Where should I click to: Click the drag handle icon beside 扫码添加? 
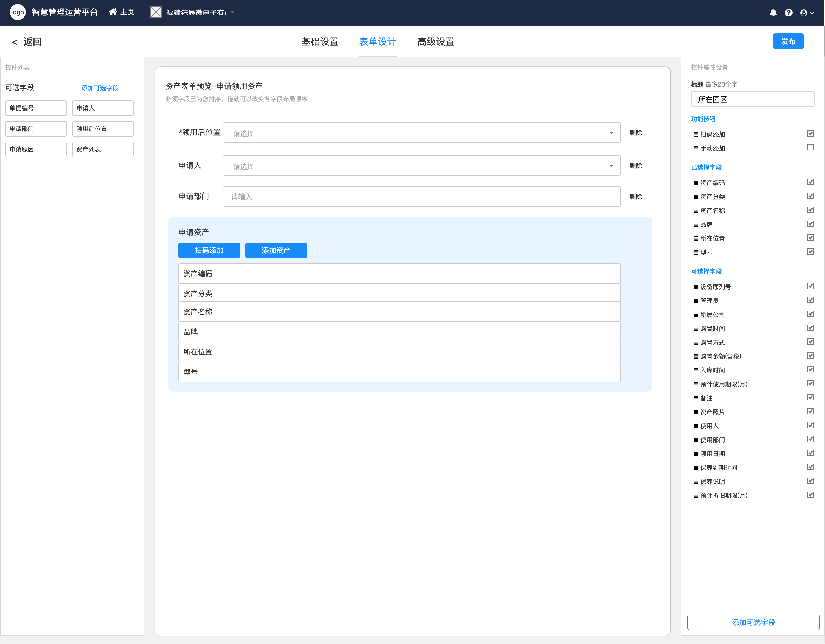695,134
